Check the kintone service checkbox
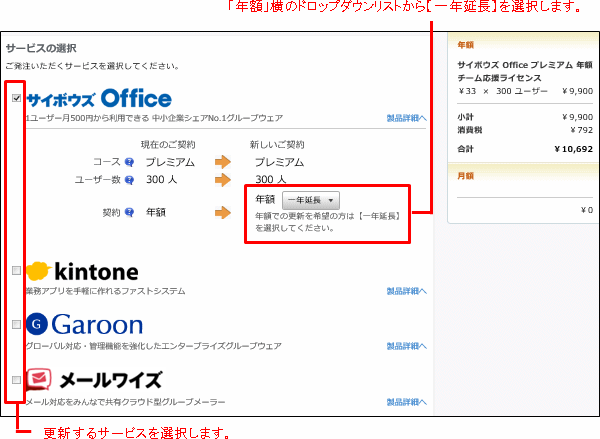The width and height of the screenshot is (600, 439). pyautogui.click(x=15, y=270)
